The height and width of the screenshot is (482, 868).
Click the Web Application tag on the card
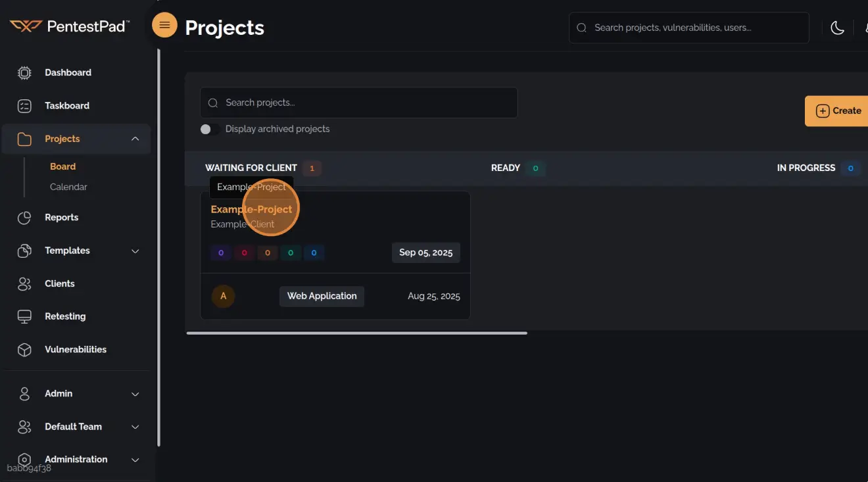click(x=322, y=296)
